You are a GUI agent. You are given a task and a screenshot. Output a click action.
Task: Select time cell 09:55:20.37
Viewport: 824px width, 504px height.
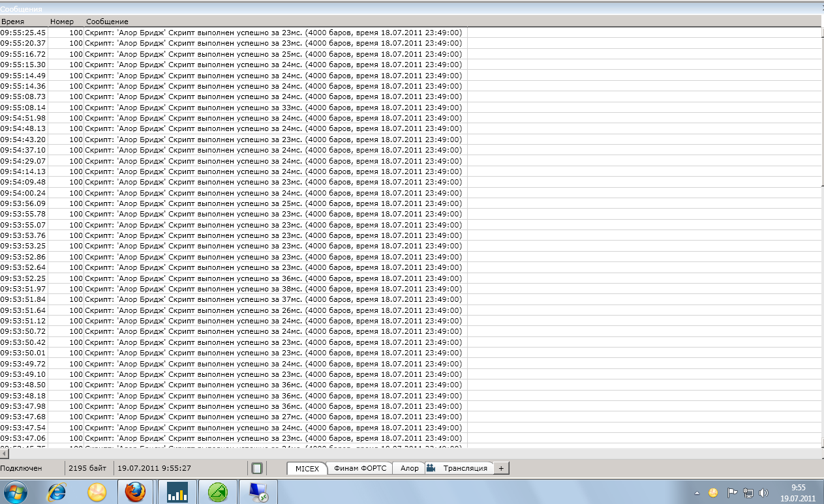click(x=23, y=43)
